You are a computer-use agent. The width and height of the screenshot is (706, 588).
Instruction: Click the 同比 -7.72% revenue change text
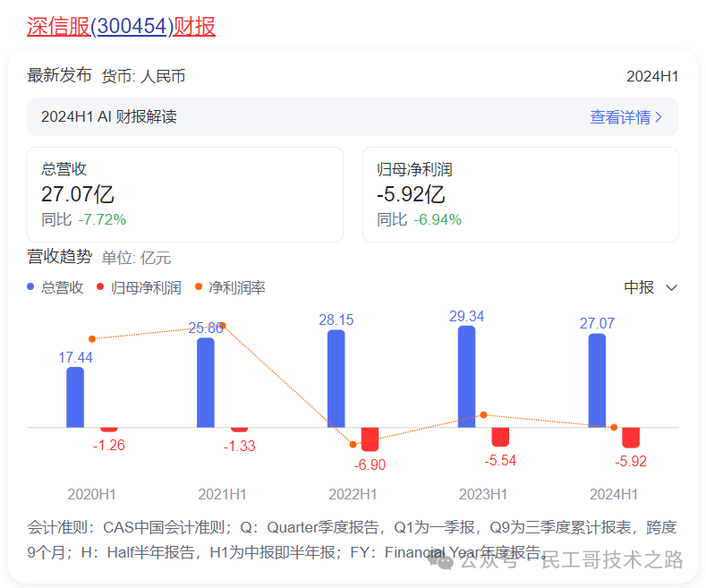tap(84, 219)
